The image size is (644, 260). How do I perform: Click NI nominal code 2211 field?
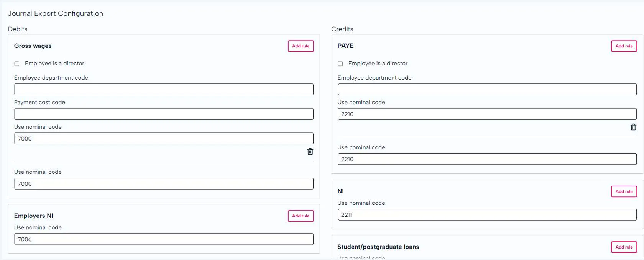click(x=487, y=215)
